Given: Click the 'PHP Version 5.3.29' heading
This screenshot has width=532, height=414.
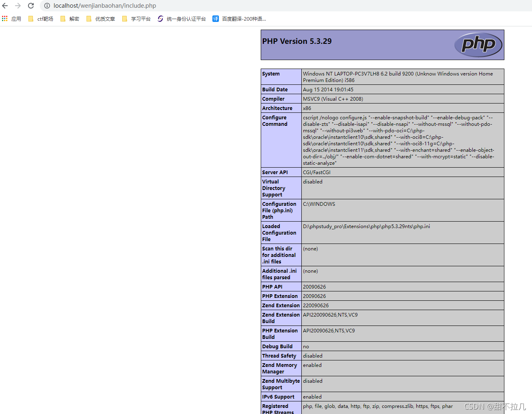Looking at the screenshot, I should coord(297,41).
